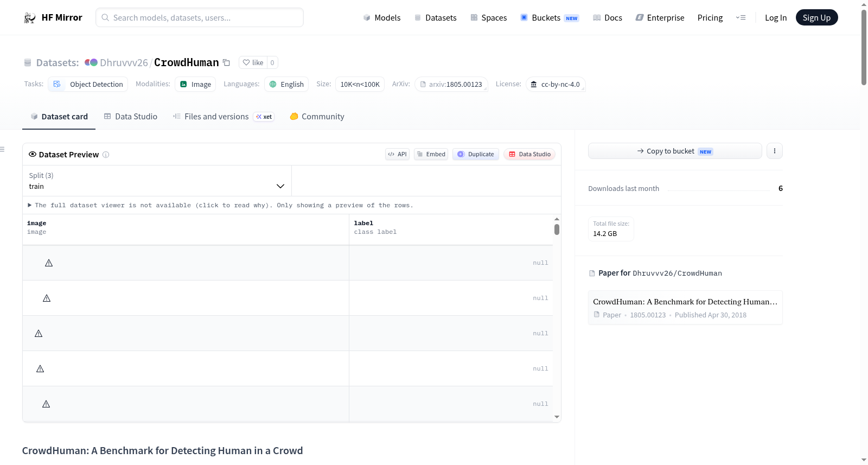Viewport: 868px width, 465px height.
Task: Open the three-dot options menu
Action: click(775, 151)
